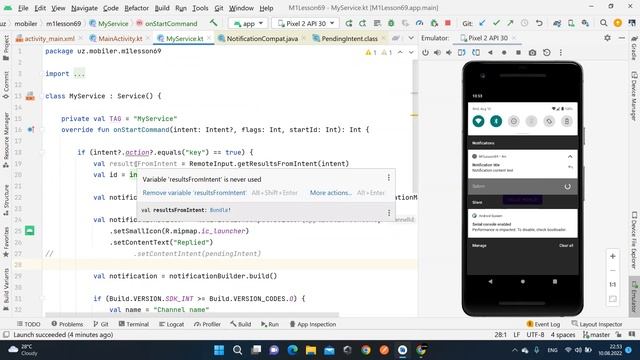Click the Make Project hammer icon

click(213, 23)
